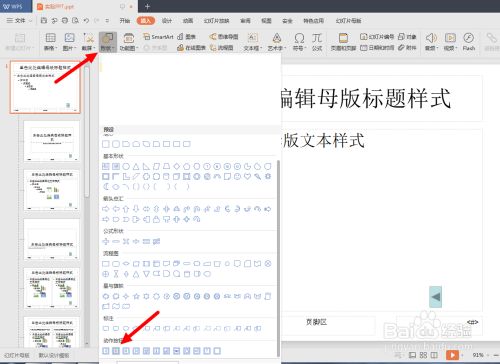Switch to the 视图 (View) ribbon tab
Viewport: 500px width, 364px height.
tap(266, 21)
